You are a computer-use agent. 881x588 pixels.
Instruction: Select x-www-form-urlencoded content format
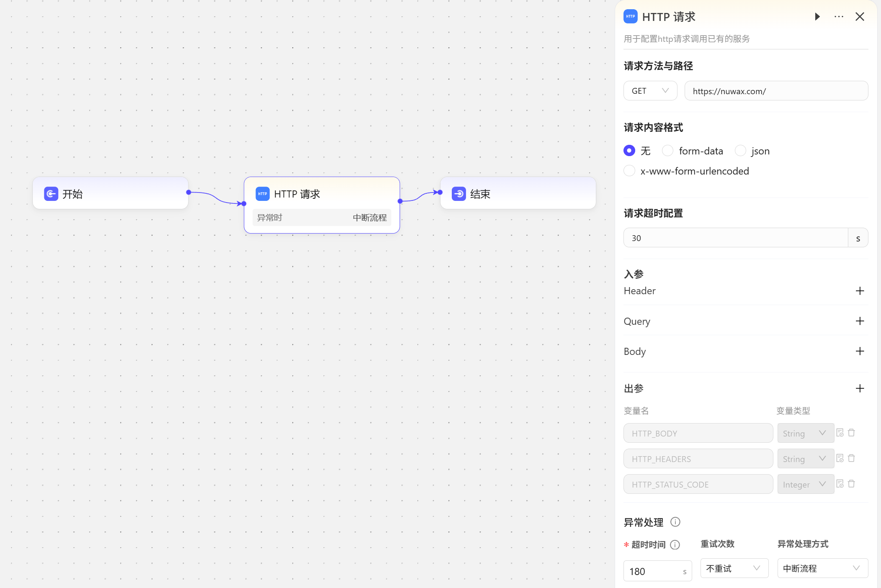(629, 171)
